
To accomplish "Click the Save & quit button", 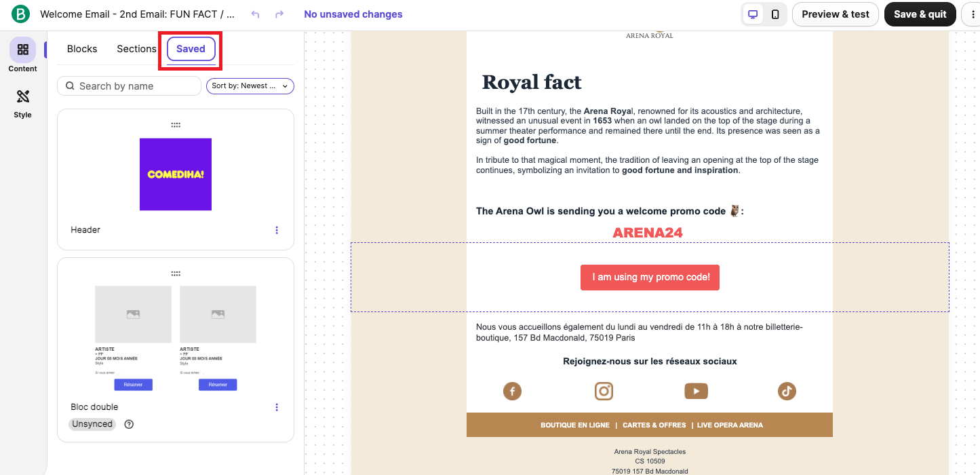I will (920, 14).
